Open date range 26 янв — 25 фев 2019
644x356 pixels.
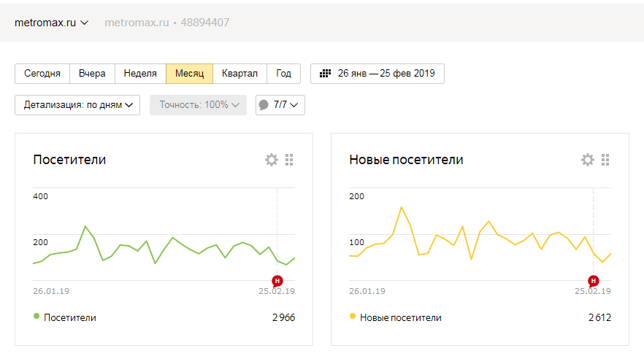(x=386, y=74)
